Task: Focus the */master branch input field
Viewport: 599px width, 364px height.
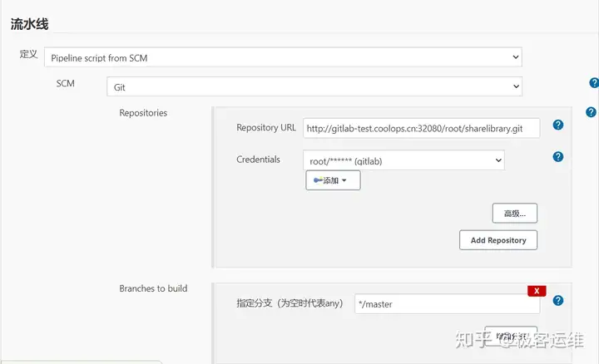Action: 447,304
